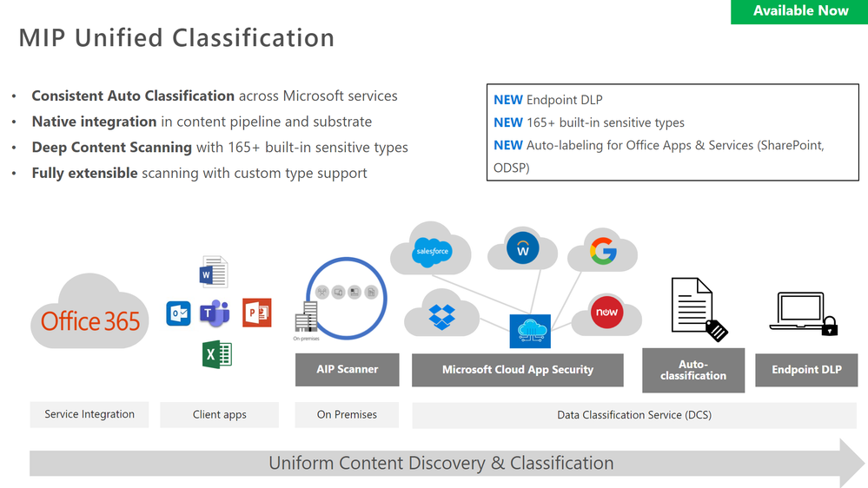Screen dimensions: 868x488
Task: Select the Salesforce cloud icon
Action: click(x=431, y=249)
